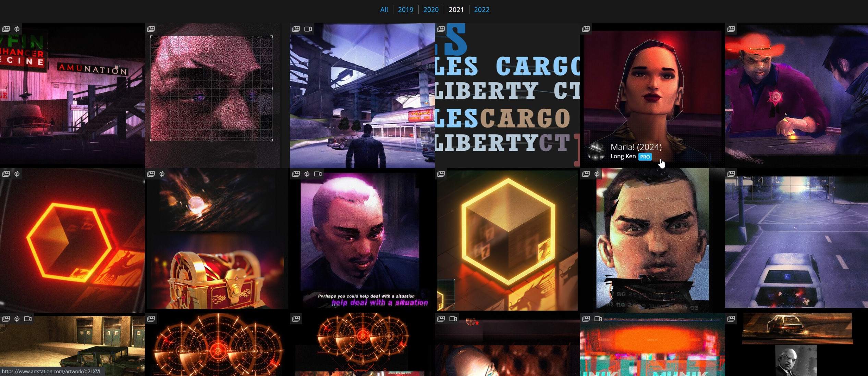This screenshot has height=376, width=868.
Task: Click the multi-image icon on the right orange radar HUD artwork
Action: [296, 319]
